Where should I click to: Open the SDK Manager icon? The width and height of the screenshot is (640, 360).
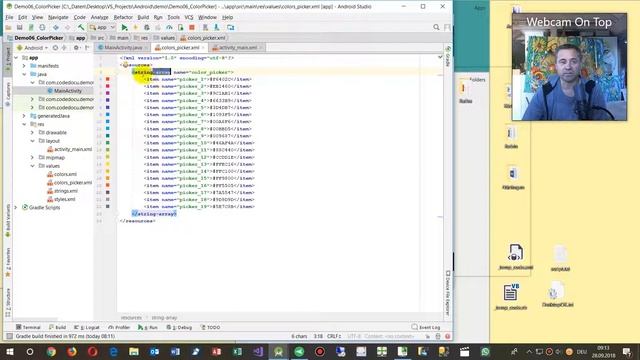(217, 27)
